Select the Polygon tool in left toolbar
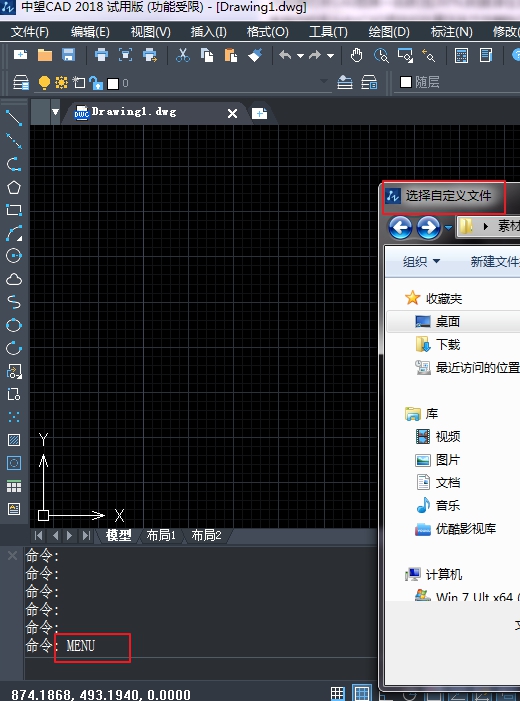The width and height of the screenshot is (520, 701). click(x=14, y=187)
